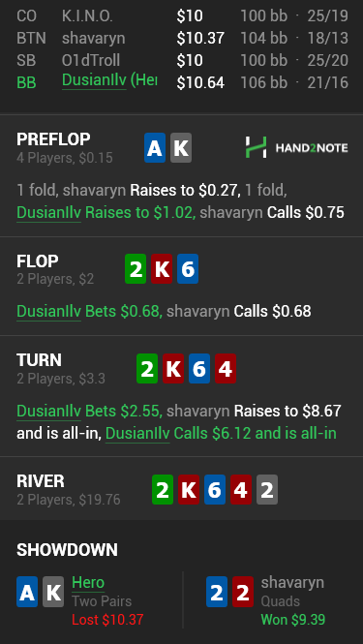Click the red 4 turn card
The image size is (363, 644).
226,368
